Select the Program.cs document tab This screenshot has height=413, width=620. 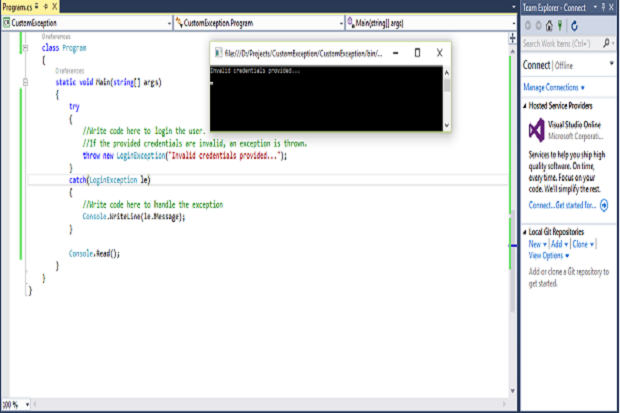(x=17, y=7)
